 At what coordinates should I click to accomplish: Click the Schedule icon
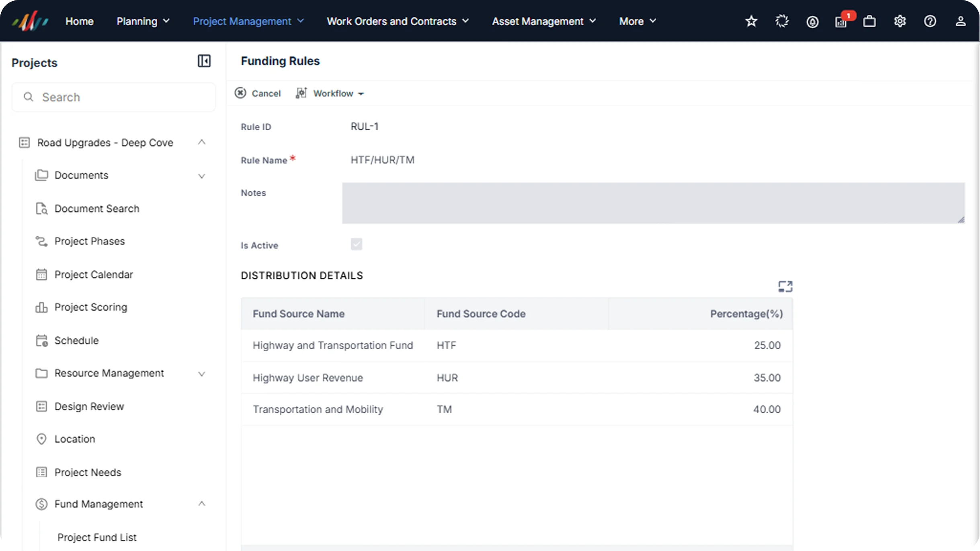point(41,340)
